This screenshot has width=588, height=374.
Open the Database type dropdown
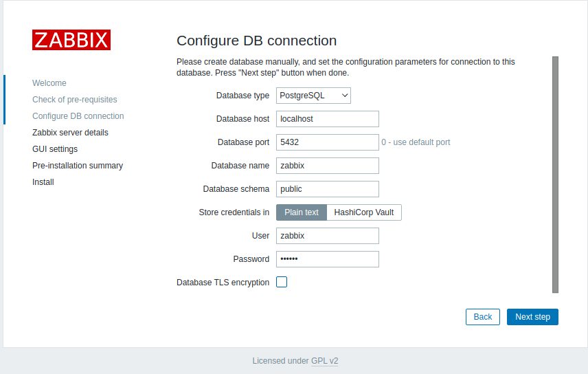pos(313,96)
